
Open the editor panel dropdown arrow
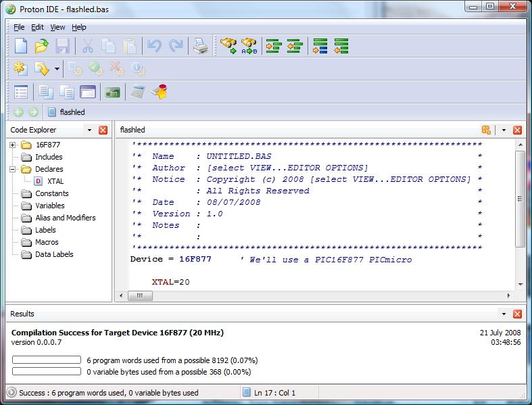pyautogui.click(x=504, y=130)
